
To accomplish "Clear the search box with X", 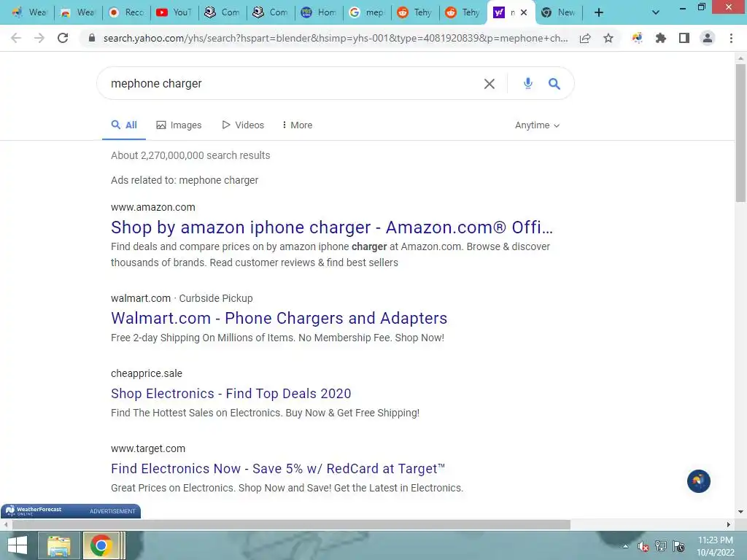I will click(x=489, y=84).
